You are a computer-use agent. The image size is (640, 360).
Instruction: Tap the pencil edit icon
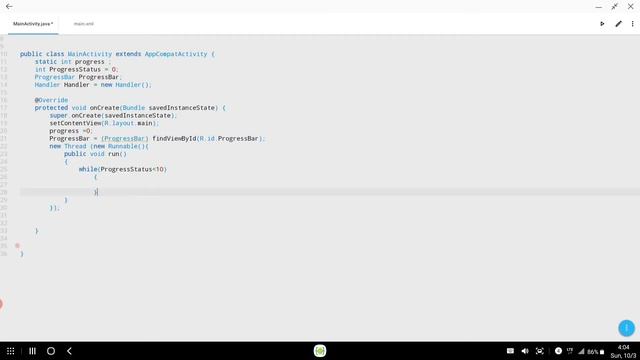coord(618,24)
